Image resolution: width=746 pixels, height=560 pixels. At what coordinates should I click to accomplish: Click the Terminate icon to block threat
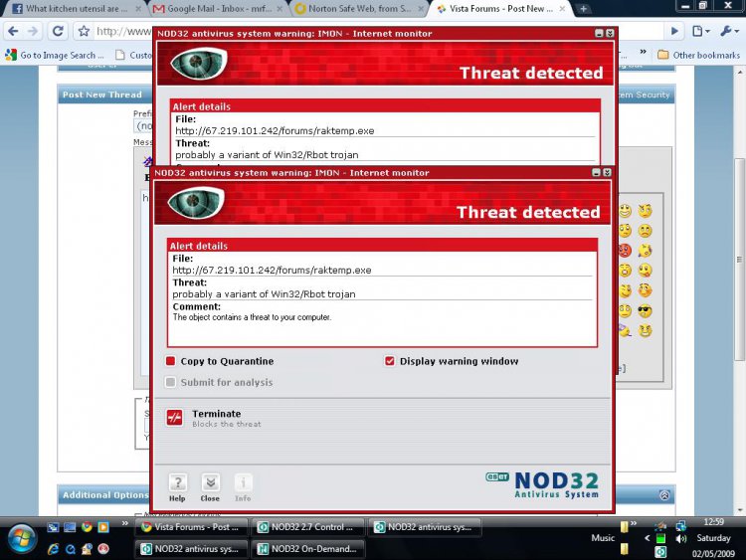click(x=175, y=418)
